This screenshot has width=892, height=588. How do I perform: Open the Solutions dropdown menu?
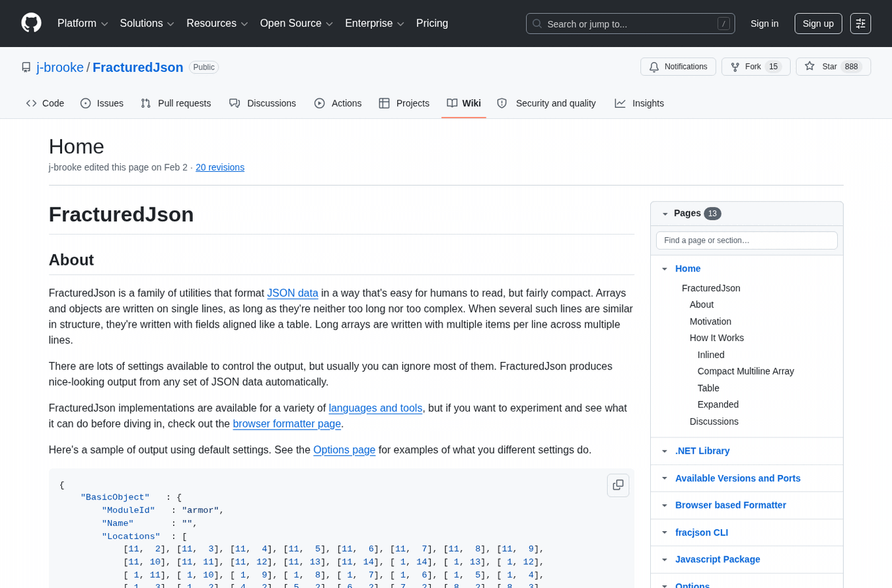147,23
